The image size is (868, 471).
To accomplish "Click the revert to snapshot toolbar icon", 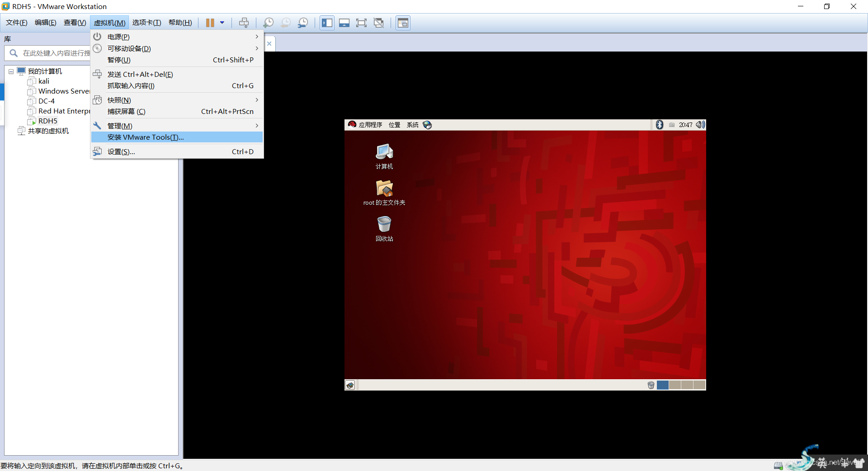I will (286, 23).
